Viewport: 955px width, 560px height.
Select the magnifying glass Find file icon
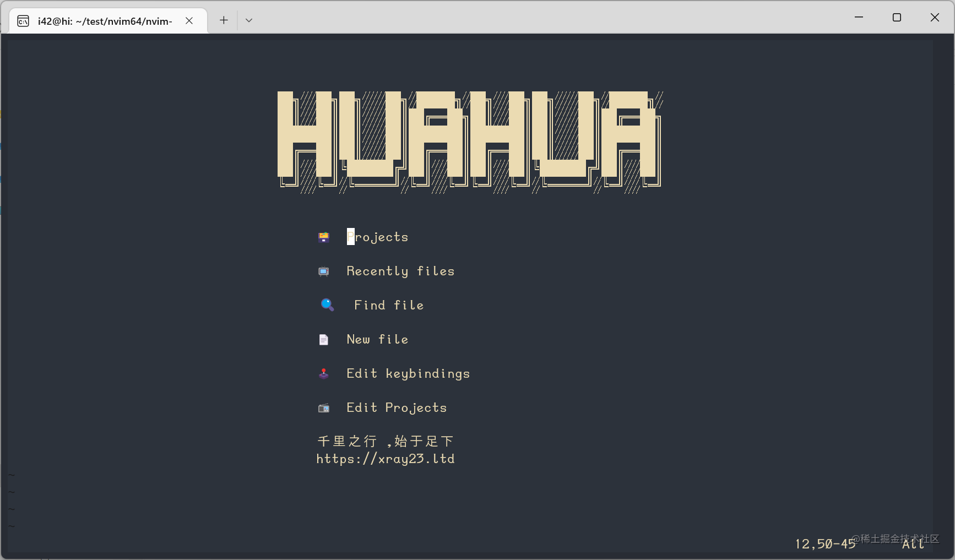click(x=328, y=305)
